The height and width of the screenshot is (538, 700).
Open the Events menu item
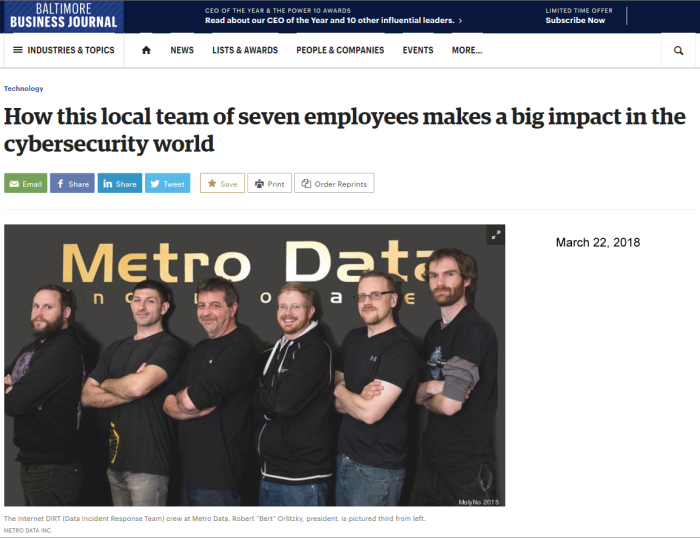click(x=418, y=50)
